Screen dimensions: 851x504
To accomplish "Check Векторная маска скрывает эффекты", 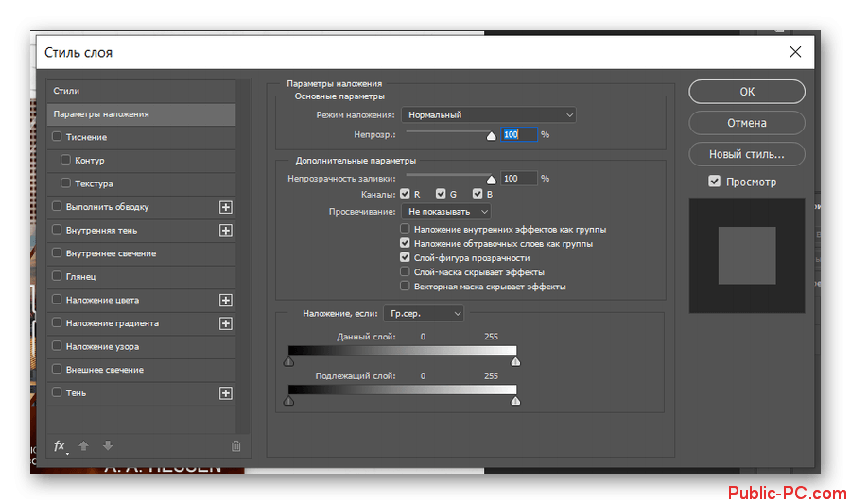I will pyautogui.click(x=405, y=286).
